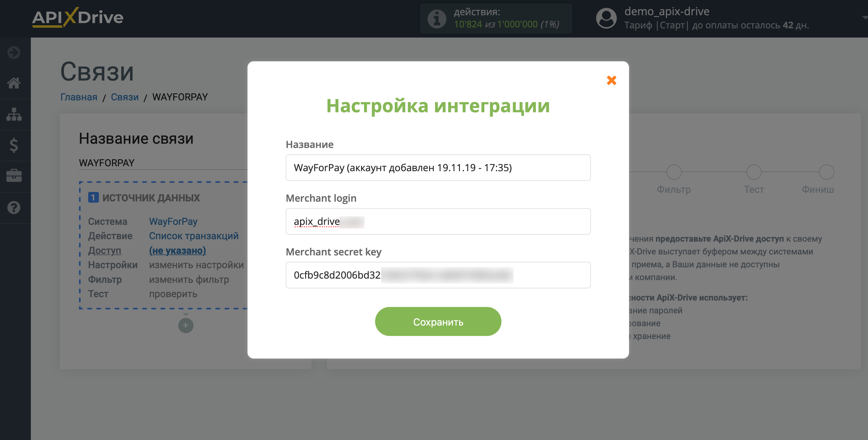Click the Merchant login input field
The height and width of the screenshot is (440, 868).
point(438,221)
